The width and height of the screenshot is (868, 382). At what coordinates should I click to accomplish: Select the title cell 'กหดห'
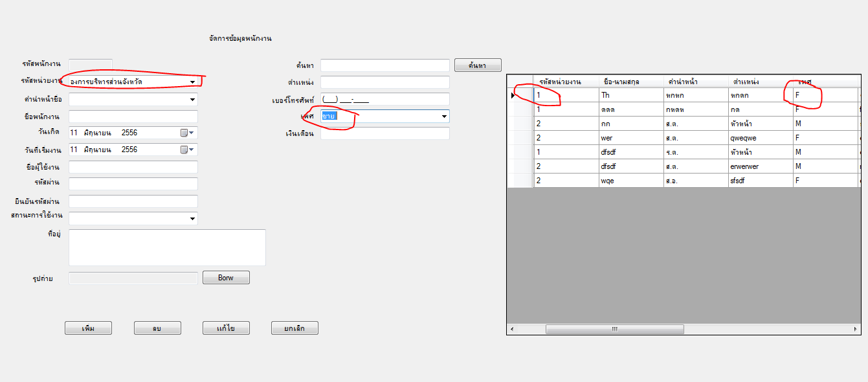(x=696, y=109)
